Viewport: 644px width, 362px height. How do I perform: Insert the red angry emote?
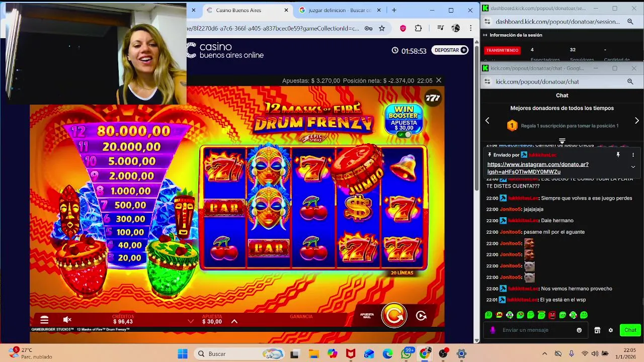(x=552, y=315)
